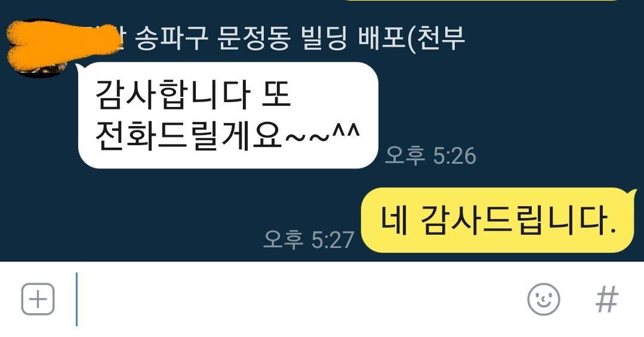
Task: Click the 천부 text at name end
Action: [441, 38]
